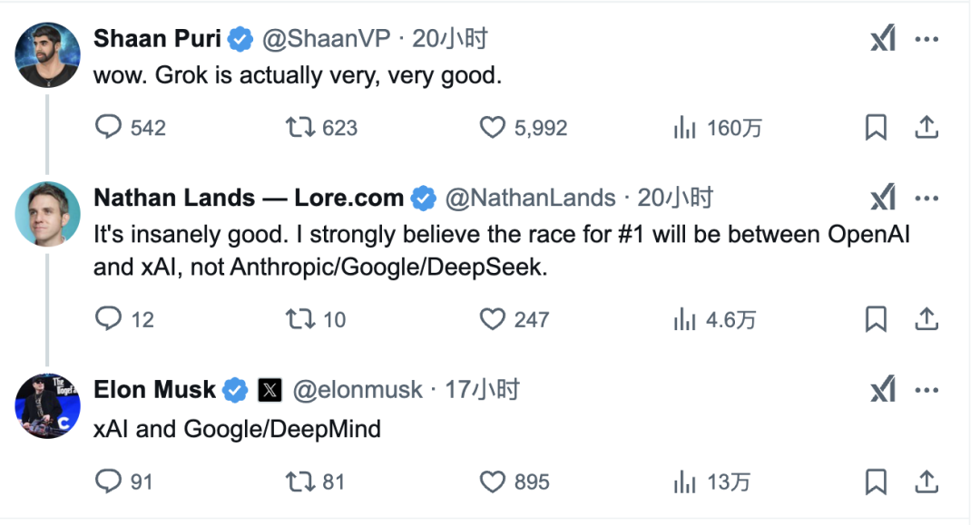Click the X affiliation badge on Elon Musk's tweet
Image resolution: width=980 pixels, height=525 pixels.
(x=269, y=389)
